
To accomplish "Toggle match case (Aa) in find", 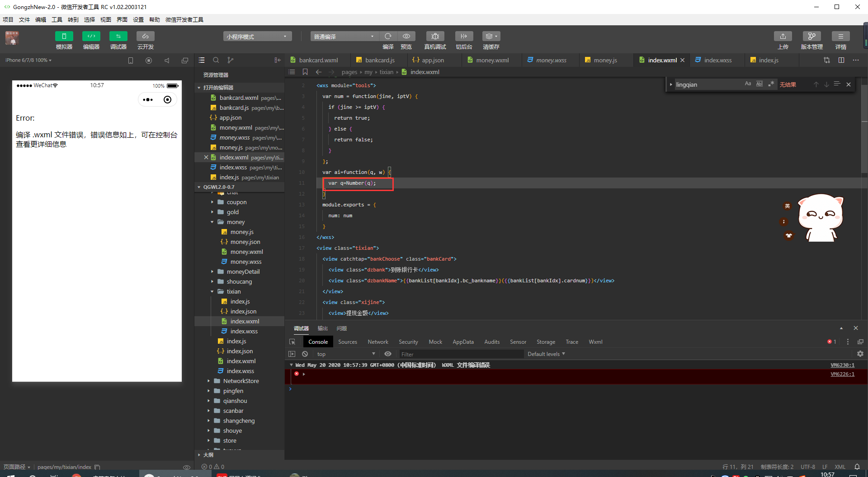I will (748, 84).
